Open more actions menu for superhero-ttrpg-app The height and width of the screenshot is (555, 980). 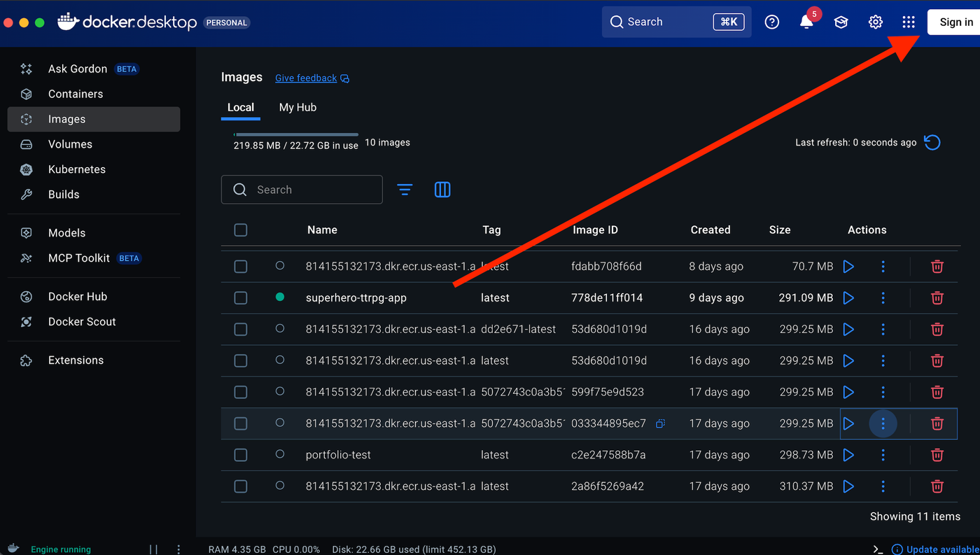pos(883,298)
